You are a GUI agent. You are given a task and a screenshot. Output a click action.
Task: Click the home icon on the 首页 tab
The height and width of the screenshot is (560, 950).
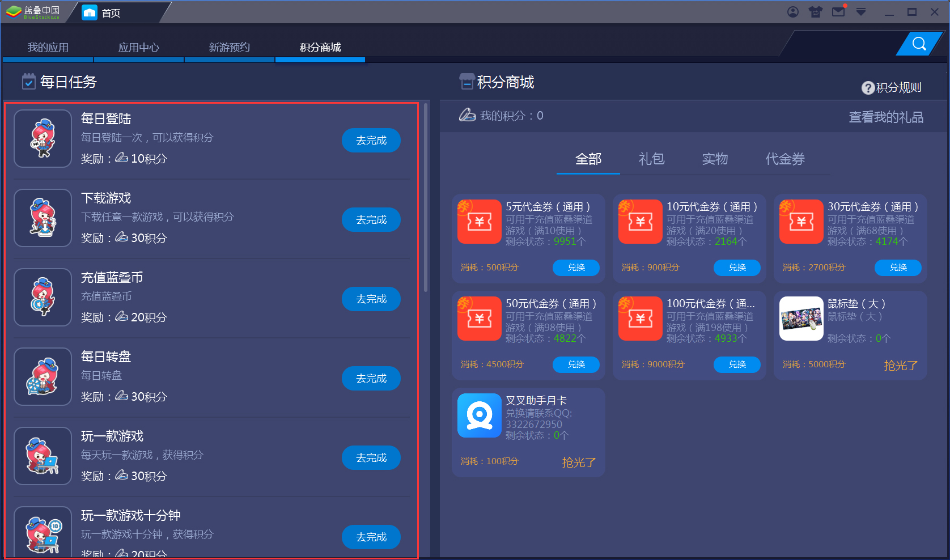pyautogui.click(x=90, y=11)
